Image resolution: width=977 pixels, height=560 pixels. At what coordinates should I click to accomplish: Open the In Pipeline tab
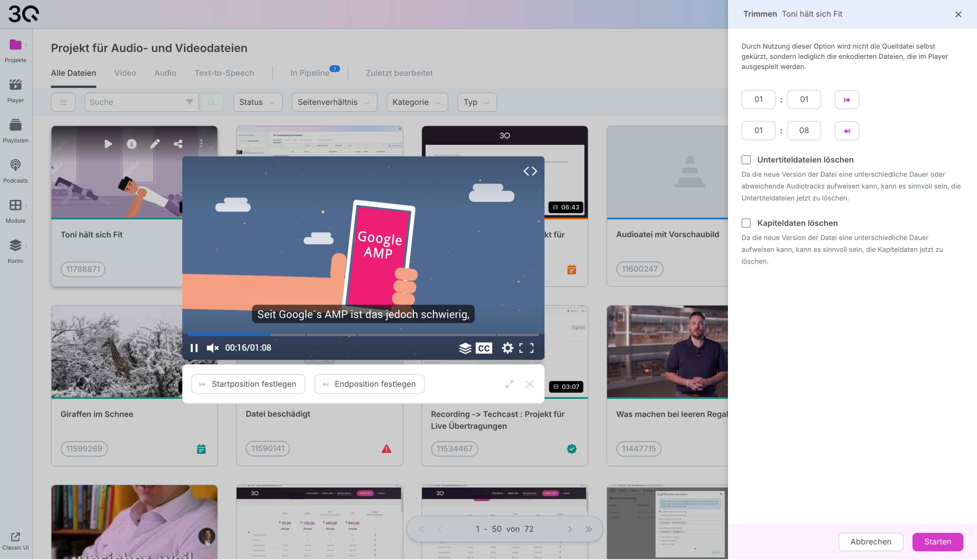pyautogui.click(x=310, y=73)
